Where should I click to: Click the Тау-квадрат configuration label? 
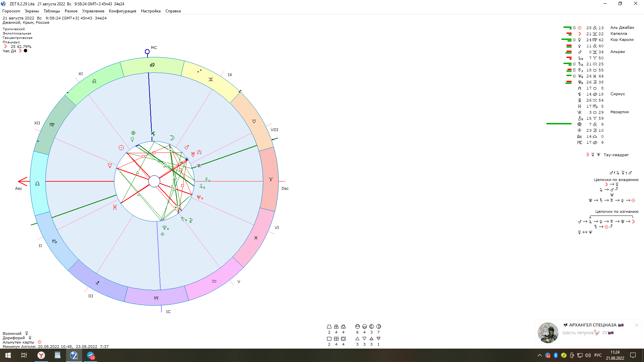[616, 155]
